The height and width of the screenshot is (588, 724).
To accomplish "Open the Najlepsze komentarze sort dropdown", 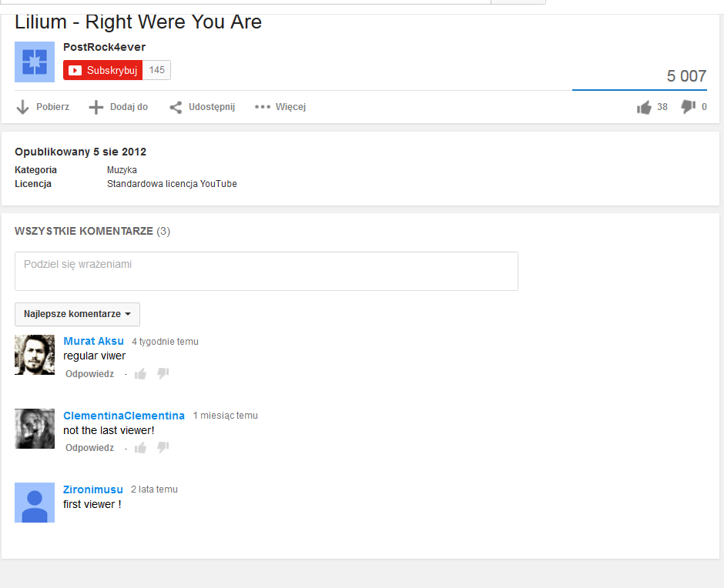I will 77,314.
